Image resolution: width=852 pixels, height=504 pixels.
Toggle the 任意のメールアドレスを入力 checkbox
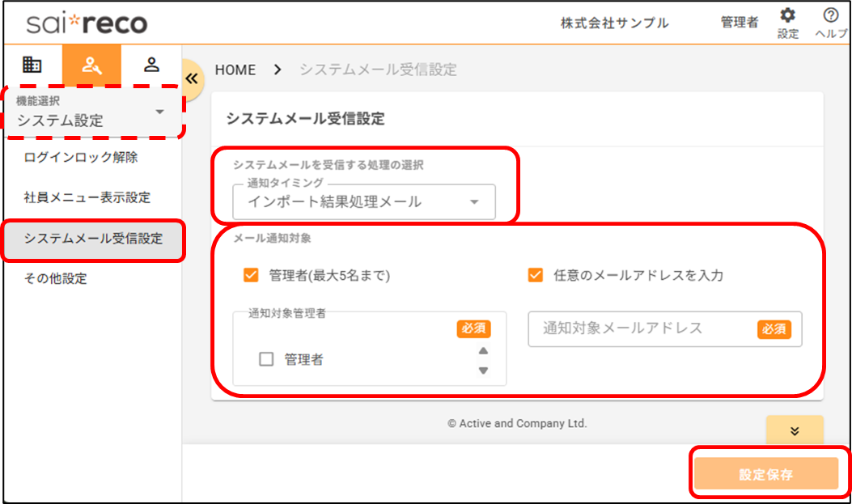pyautogui.click(x=535, y=275)
